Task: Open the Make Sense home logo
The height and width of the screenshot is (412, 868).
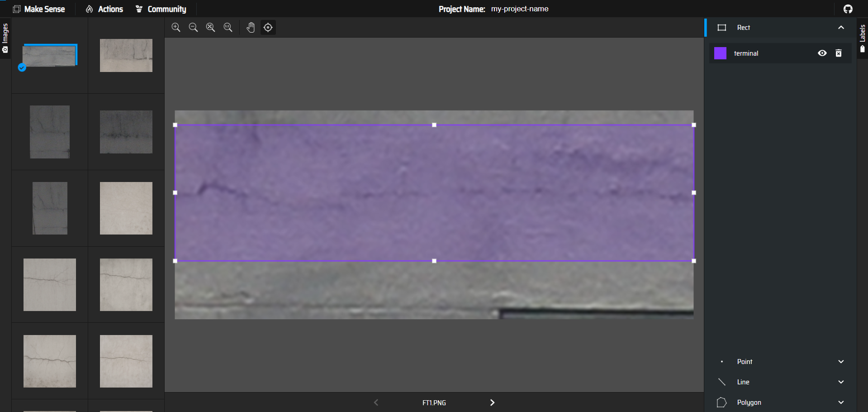Action: (39, 9)
